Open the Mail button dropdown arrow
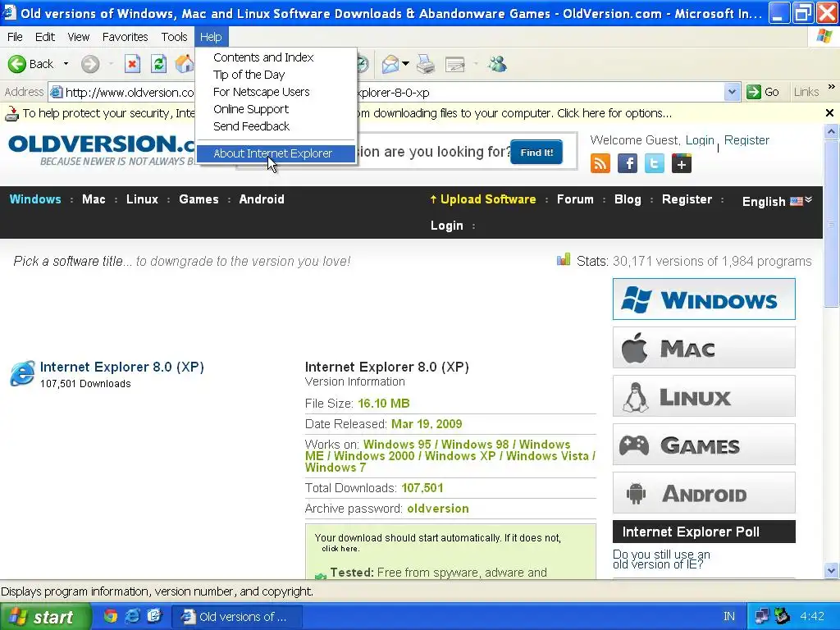Image resolution: width=840 pixels, height=630 pixels. pos(405,64)
